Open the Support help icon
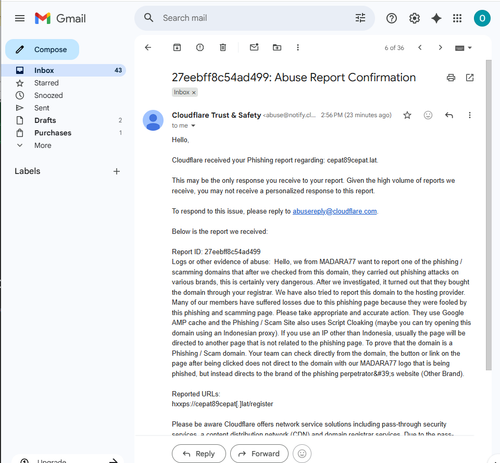500x463 pixels. (x=391, y=18)
